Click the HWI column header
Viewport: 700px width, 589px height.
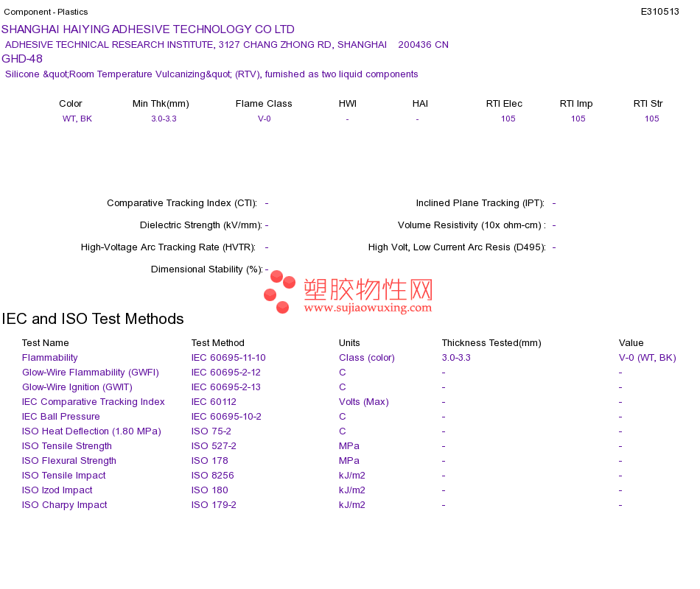[348, 104]
